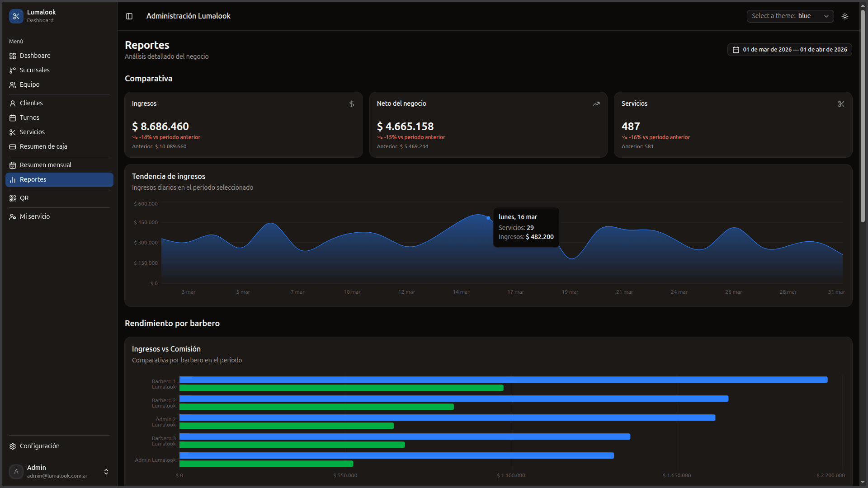868x488 pixels.
Task: Click the Tendencia de ingresos chart title
Action: click(x=169, y=176)
